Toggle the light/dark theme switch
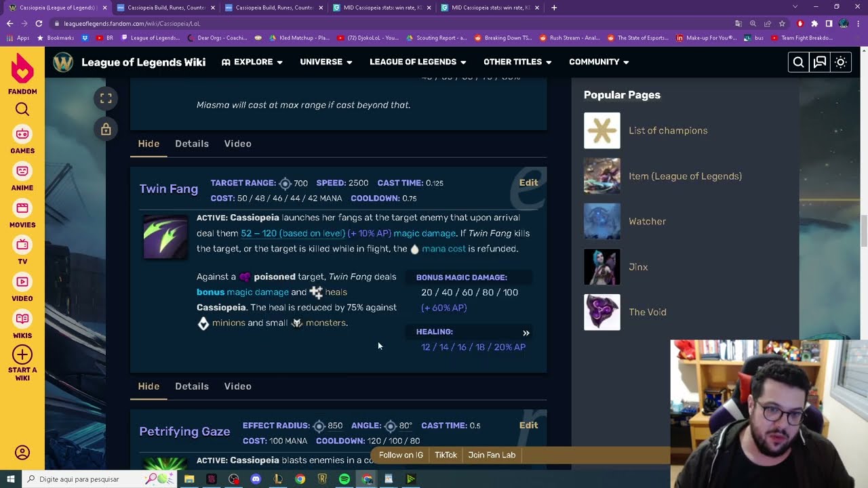This screenshot has height=488, width=868. coord(841,62)
